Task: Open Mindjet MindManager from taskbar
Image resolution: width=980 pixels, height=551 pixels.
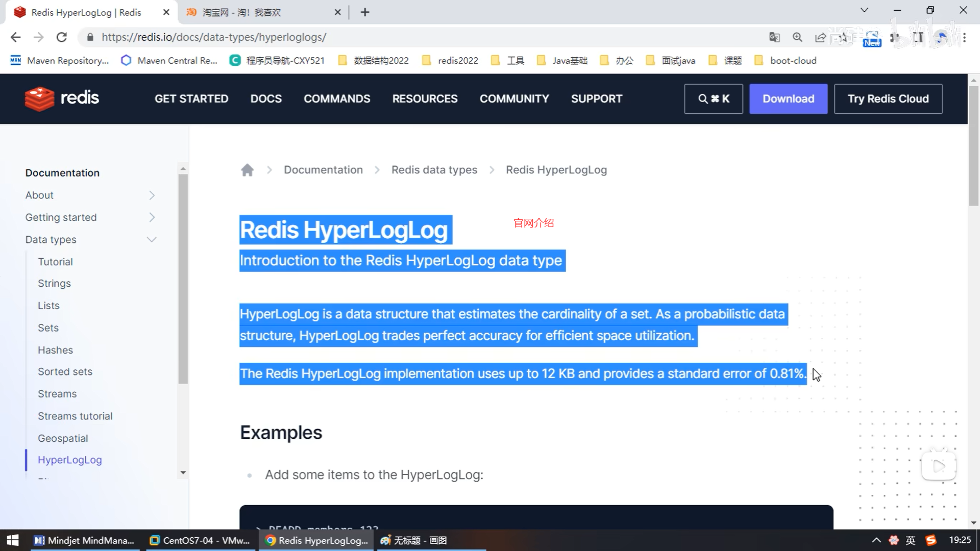Action: coord(84,540)
